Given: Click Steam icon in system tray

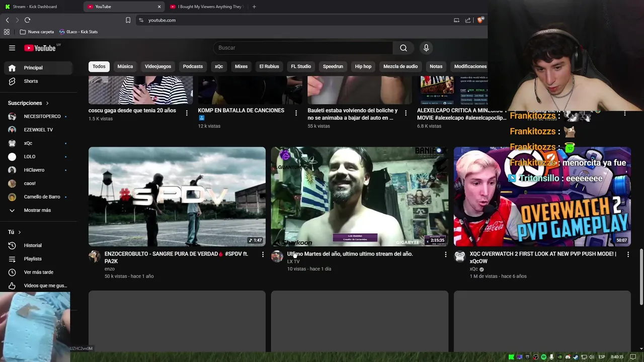Looking at the screenshot, I should tap(576, 357).
